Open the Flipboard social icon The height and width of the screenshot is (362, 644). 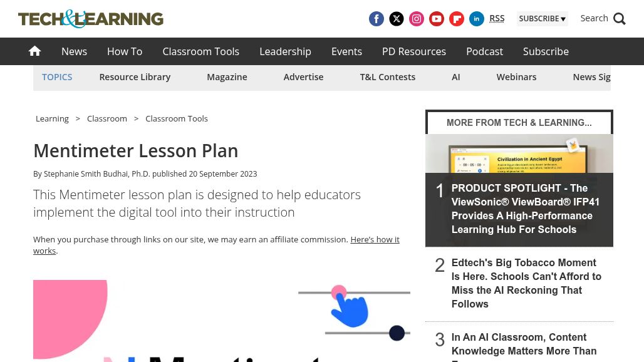click(457, 19)
